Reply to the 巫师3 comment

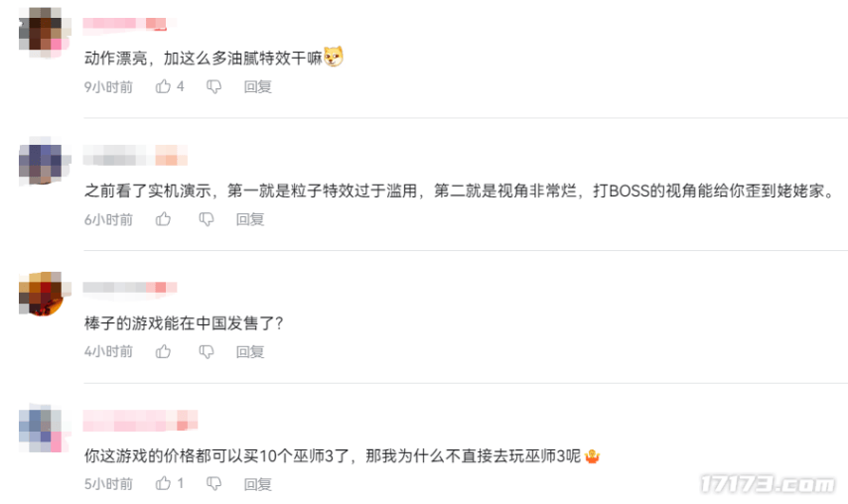click(x=257, y=483)
